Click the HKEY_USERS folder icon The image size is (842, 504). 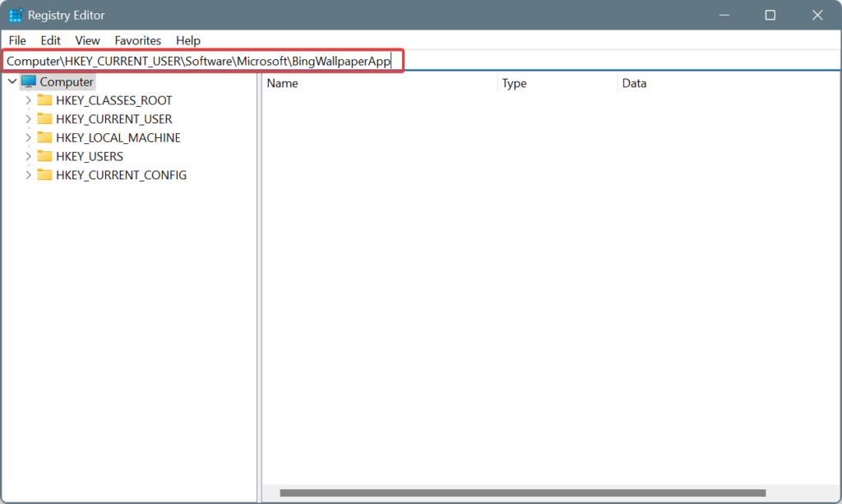[x=44, y=156]
